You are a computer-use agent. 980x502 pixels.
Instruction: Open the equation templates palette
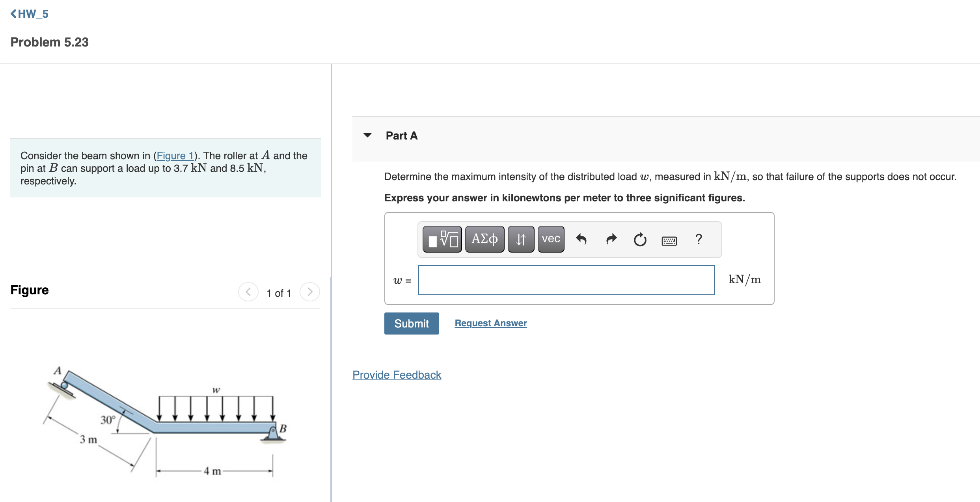point(442,239)
